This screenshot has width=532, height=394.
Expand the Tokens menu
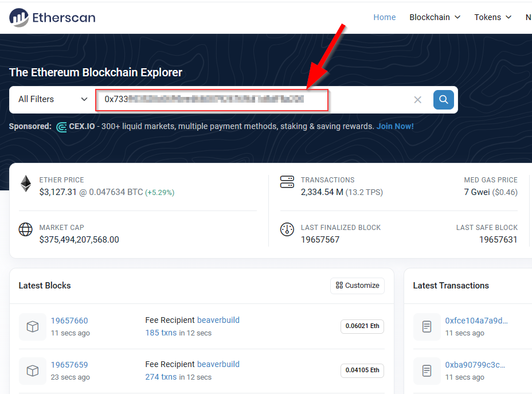492,17
